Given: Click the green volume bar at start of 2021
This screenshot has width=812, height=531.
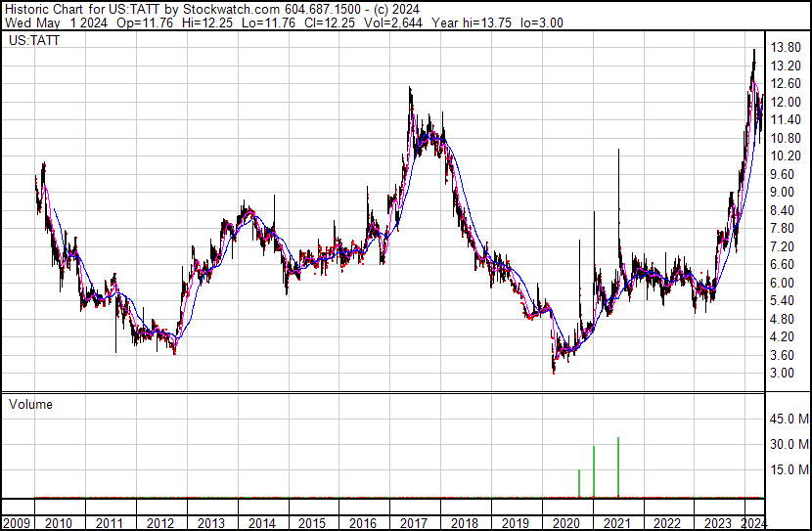Looking at the screenshot, I should [594, 471].
